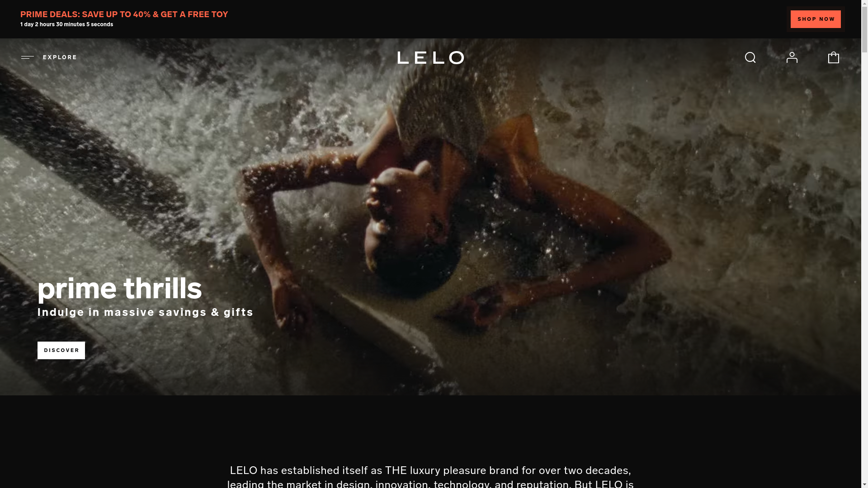Click the scrollbar down arrow
This screenshot has width=868, height=488.
tap(864, 484)
